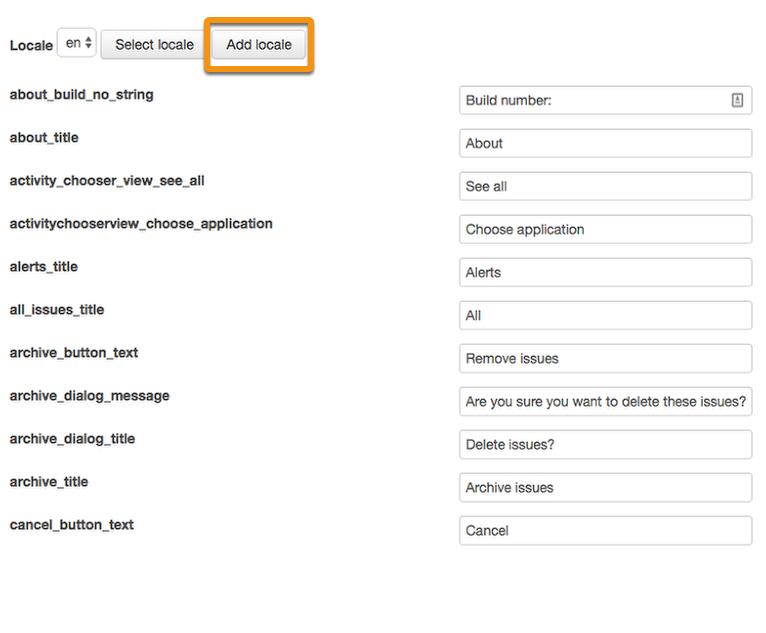Click the Select locale button
This screenshot has width=766, height=633.
(154, 45)
